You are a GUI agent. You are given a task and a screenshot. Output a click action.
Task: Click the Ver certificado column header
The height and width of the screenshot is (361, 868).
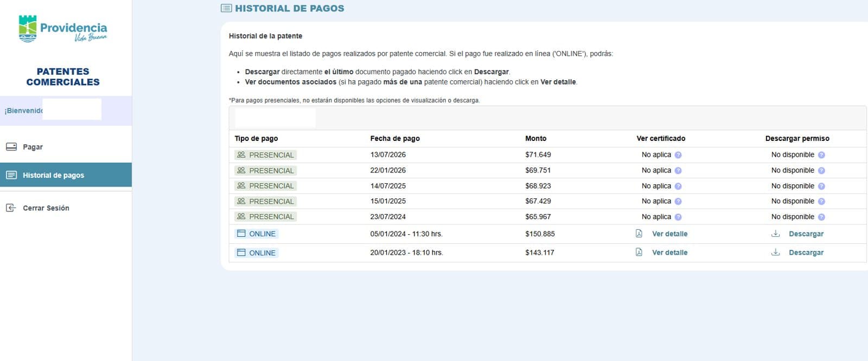pos(661,139)
